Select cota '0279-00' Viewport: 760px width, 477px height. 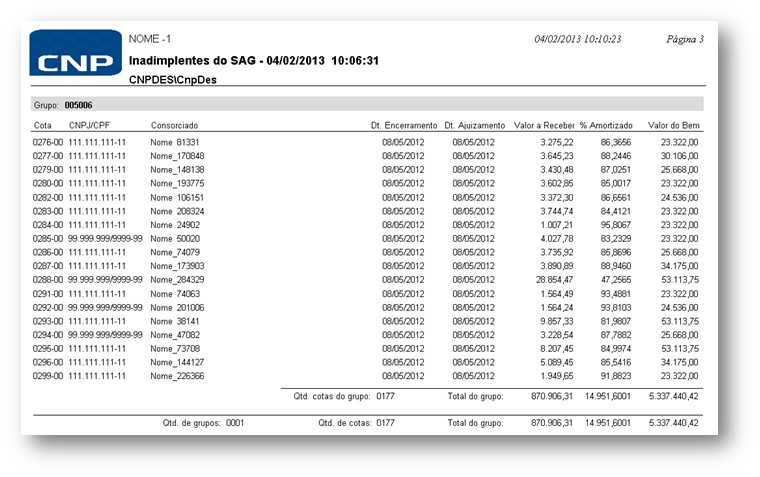point(48,170)
